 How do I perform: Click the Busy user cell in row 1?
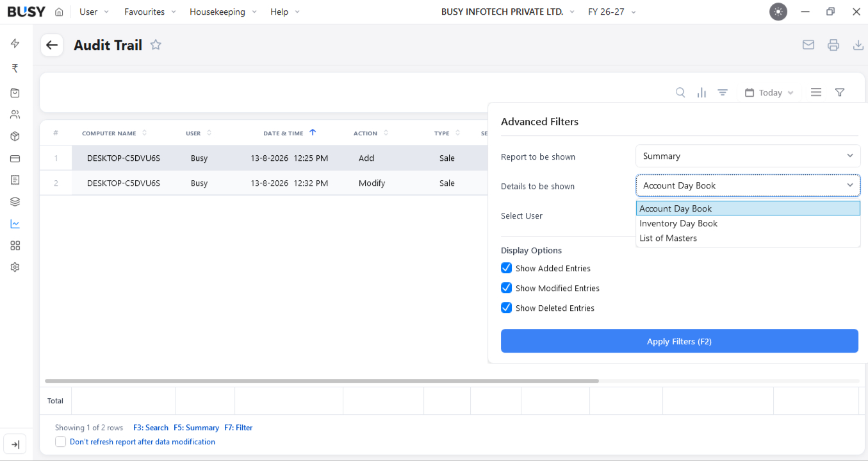point(199,158)
